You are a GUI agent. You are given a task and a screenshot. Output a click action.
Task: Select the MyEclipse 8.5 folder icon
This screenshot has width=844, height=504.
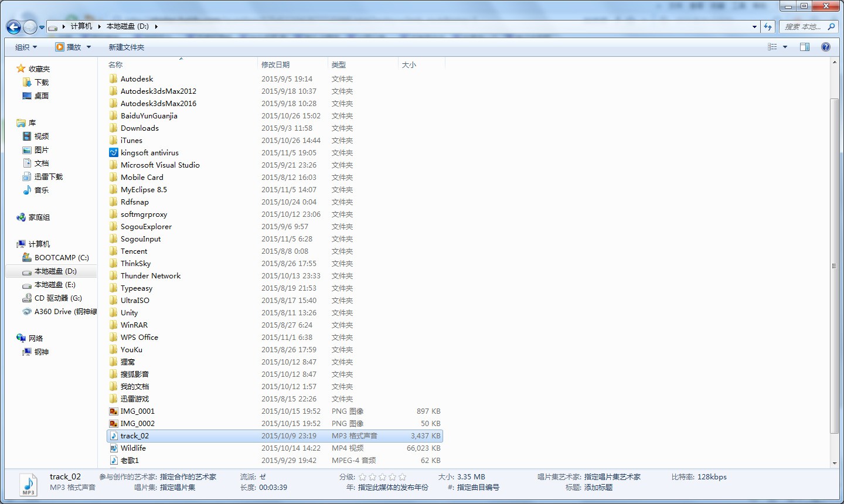(x=114, y=189)
